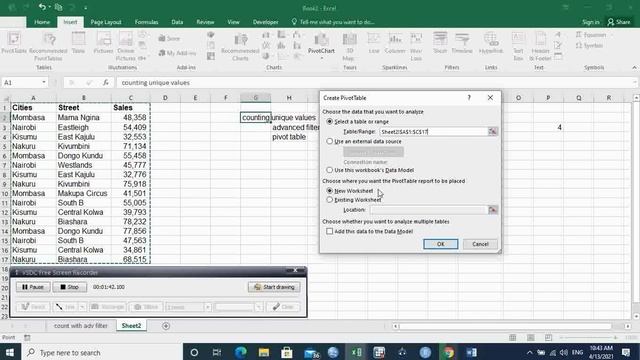Select column header G

coord(256,98)
